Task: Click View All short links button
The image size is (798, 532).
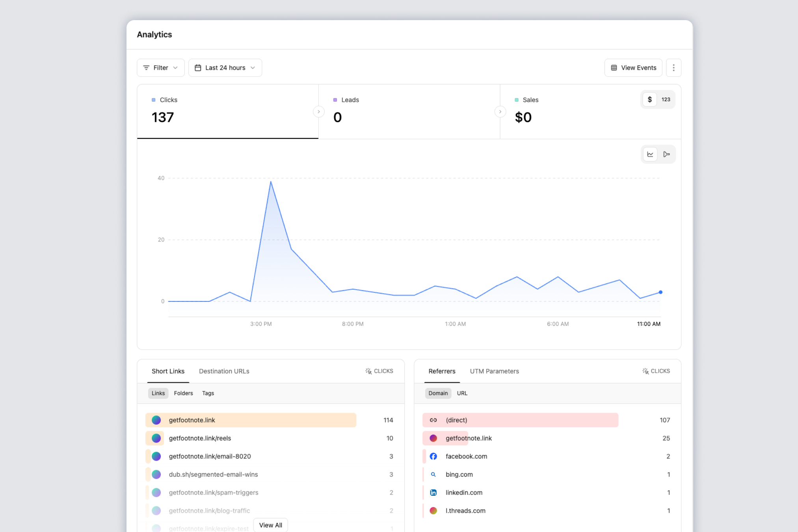Action: click(270, 525)
